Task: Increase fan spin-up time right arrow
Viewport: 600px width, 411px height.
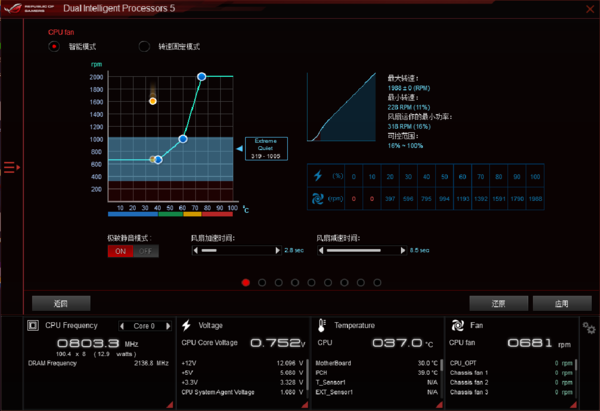Action: pyautogui.click(x=277, y=250)
